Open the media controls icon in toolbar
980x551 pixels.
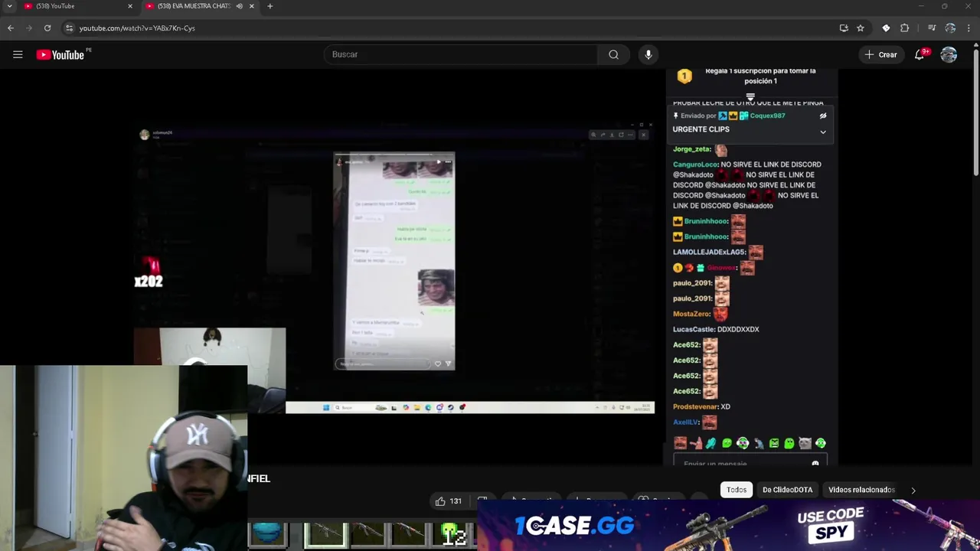932,28
